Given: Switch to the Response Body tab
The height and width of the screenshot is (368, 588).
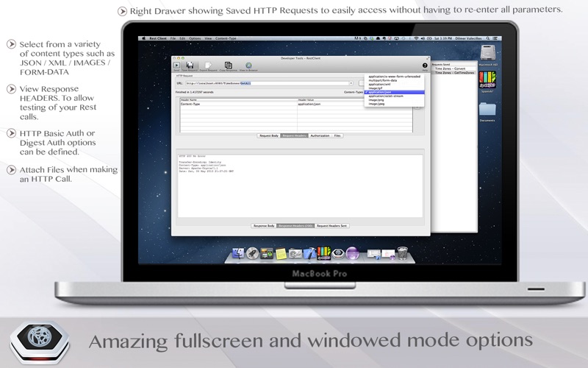Looking at the screenshot, I should [264, 226].
